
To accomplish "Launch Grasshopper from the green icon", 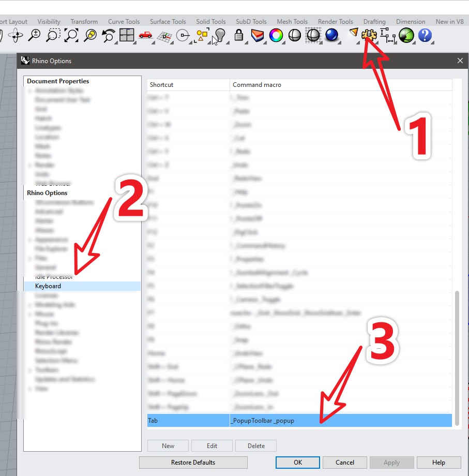I will click(x=406, y=35).
